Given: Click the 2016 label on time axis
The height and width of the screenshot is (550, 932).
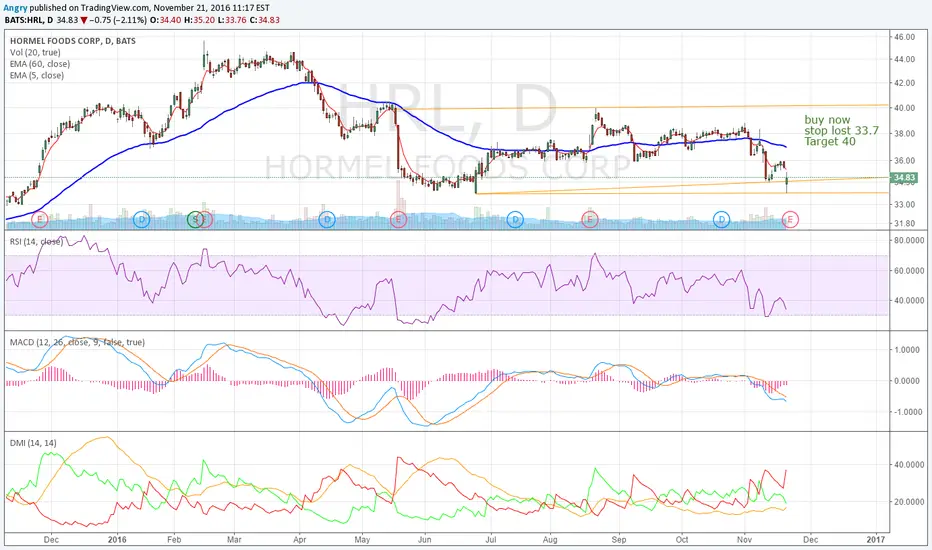Looking at the screenshot, I should 117,540.
